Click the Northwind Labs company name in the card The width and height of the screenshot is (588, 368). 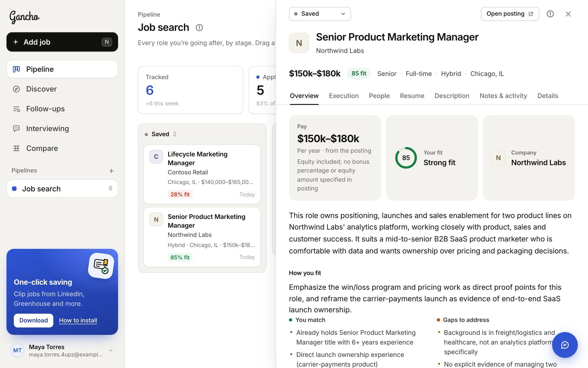tap(538, 163)
